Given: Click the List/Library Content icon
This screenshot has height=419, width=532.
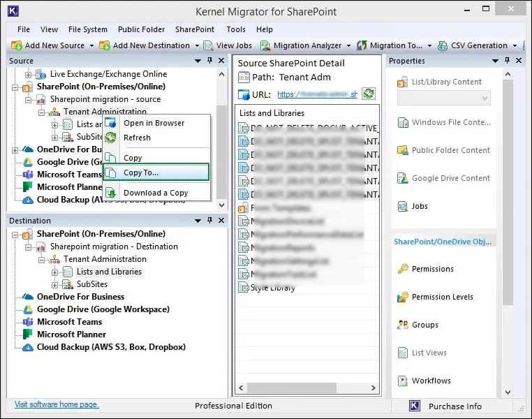Looking at the screenshot, I should coord(402,82).
